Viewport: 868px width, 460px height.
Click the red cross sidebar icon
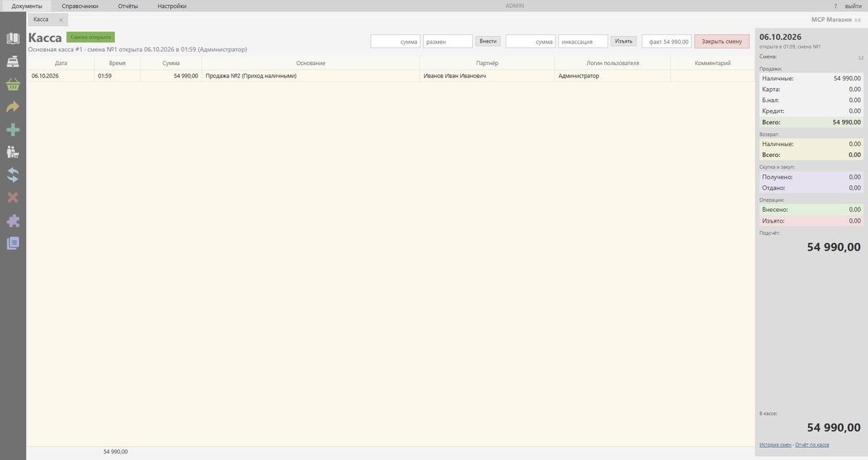13,197
